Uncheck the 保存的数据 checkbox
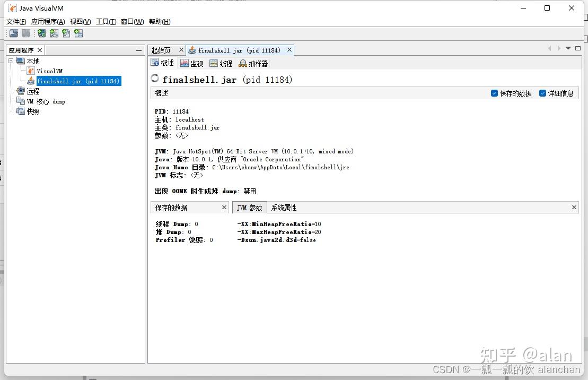Screen dimensions: 588x380 pos(494,93)
